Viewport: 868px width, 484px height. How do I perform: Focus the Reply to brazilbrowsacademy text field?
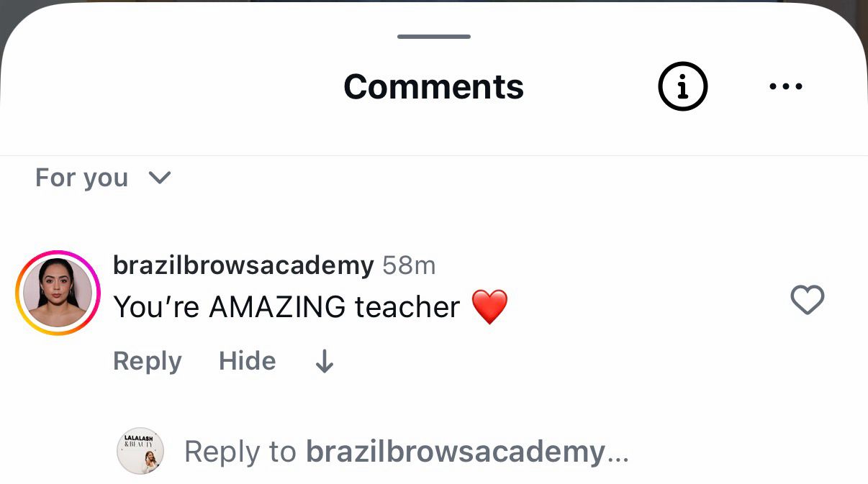(407, 452)
